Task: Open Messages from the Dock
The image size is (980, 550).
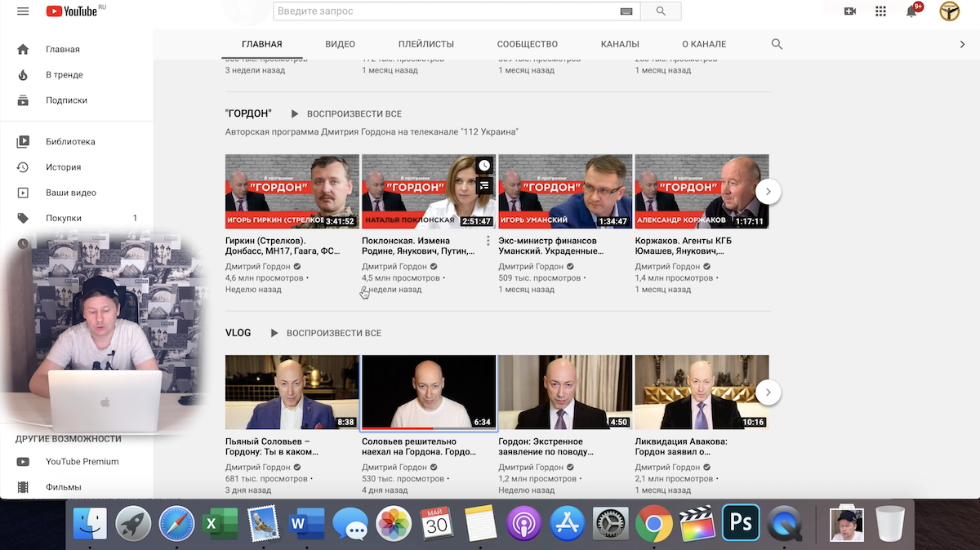Action: (350, 523)
